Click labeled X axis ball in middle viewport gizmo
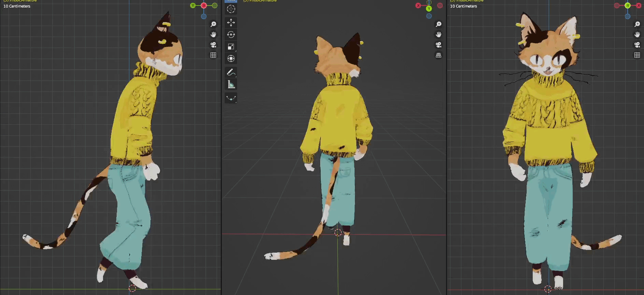Viewport: 644px width, 295px height. (418, 5)
